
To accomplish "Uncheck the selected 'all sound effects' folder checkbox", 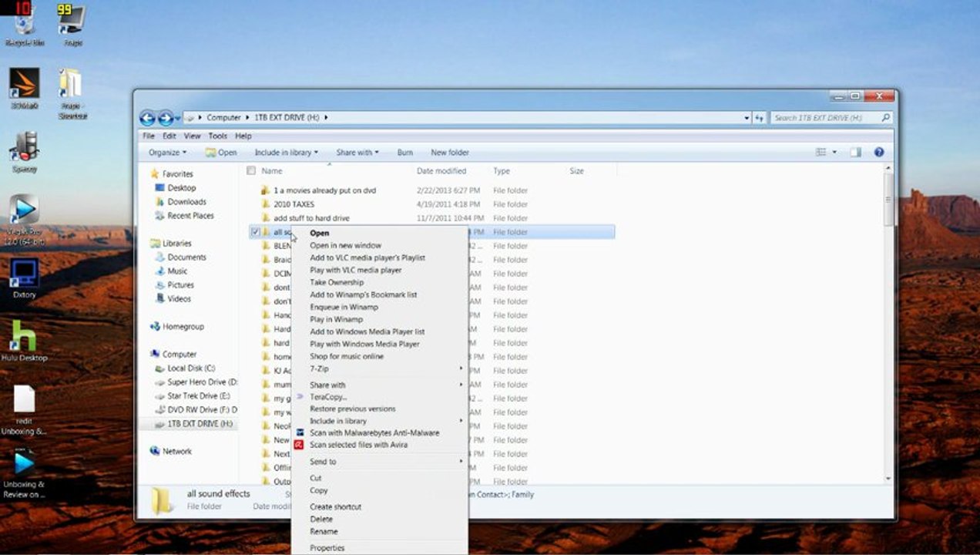I will point(256,232).
